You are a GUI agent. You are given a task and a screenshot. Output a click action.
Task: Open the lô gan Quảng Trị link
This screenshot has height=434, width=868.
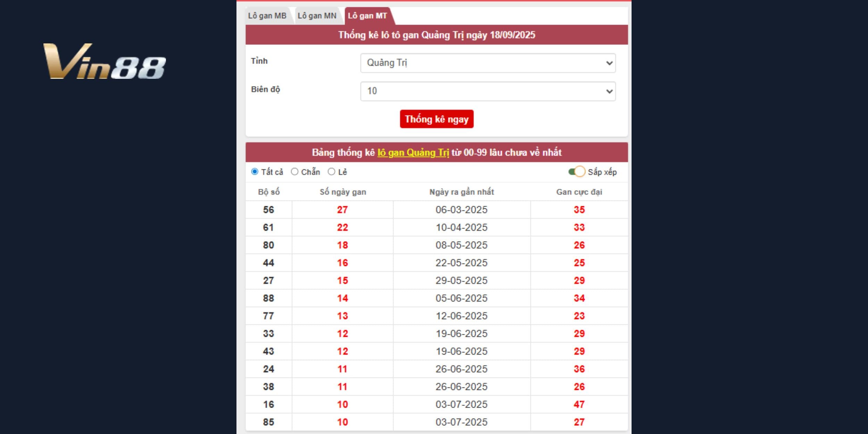(413, 152)
